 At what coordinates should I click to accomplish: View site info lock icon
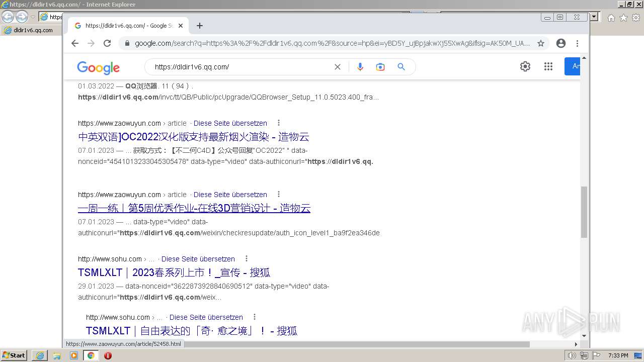tap(127, 43)
